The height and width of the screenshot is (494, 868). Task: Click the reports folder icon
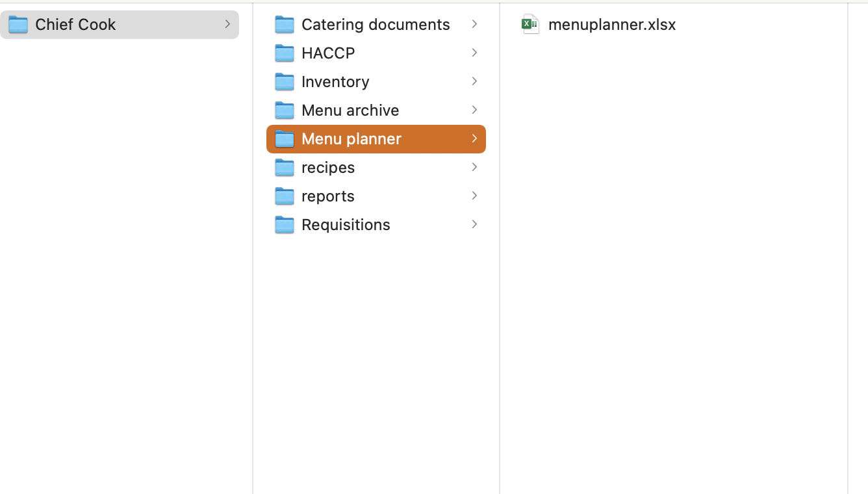[285, 196]
